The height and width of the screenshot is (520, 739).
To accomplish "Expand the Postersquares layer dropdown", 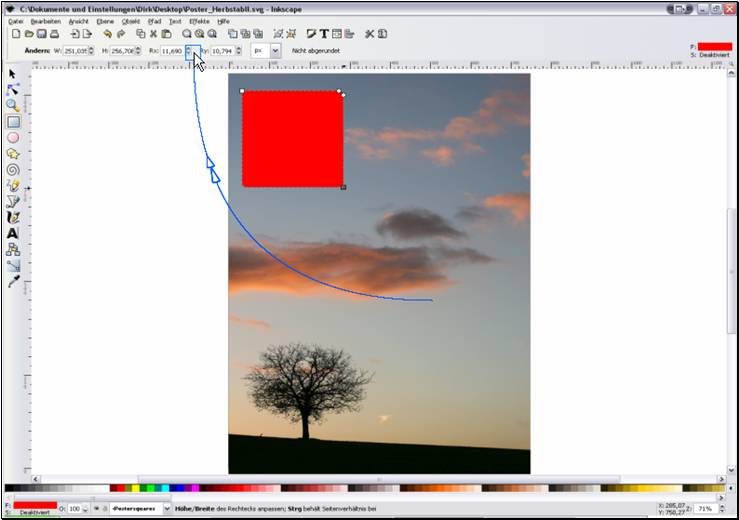I will pos(167,509).
